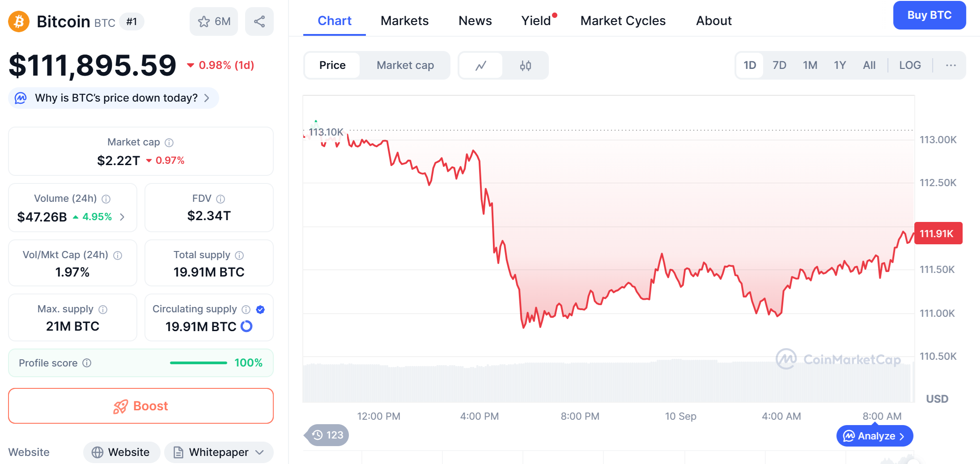
Task: Expand the Whitepaper dropdown
Action: click(x=260, y=452)
